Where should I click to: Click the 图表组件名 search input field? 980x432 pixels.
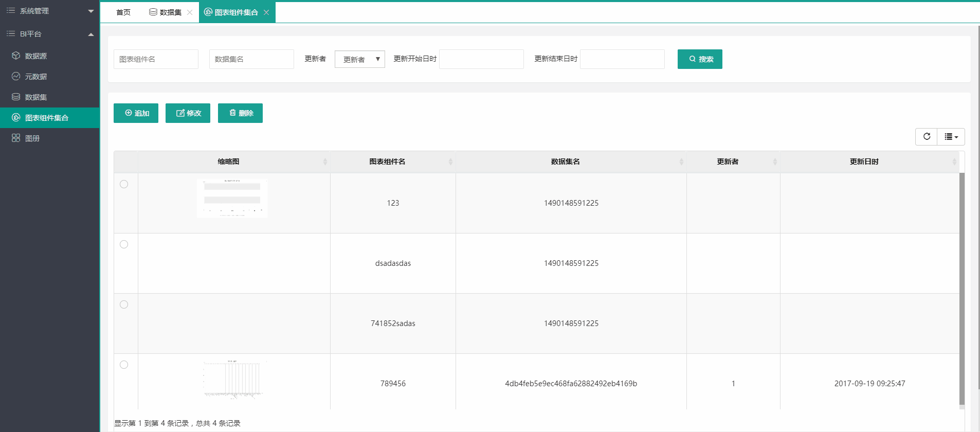tap(156, 59)
